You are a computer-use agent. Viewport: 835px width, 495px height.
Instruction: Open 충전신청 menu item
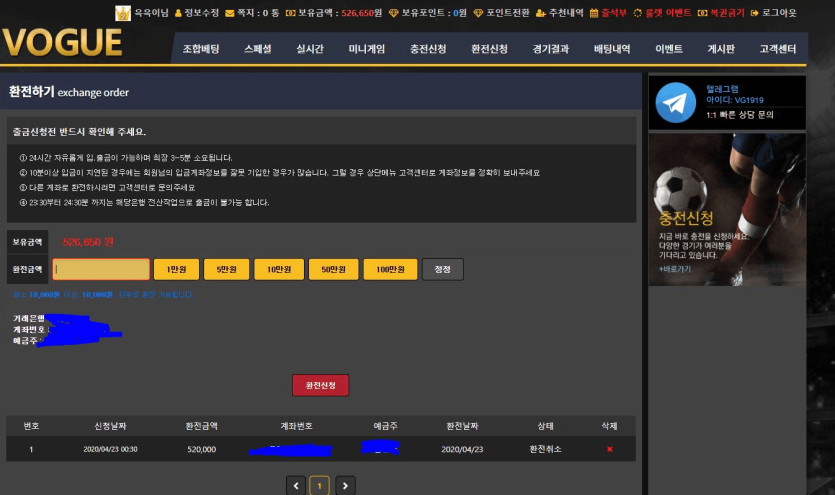(x=428, y=49)
